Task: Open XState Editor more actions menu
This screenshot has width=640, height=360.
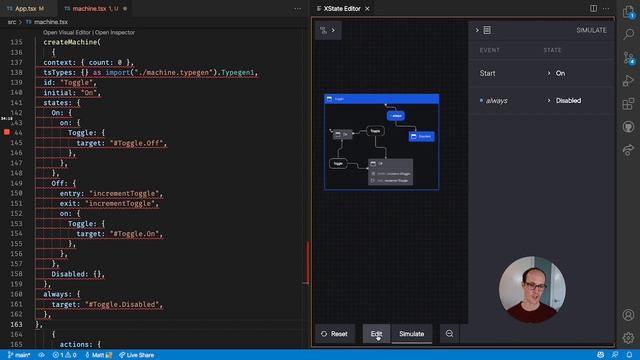Action: coord(606,8)
